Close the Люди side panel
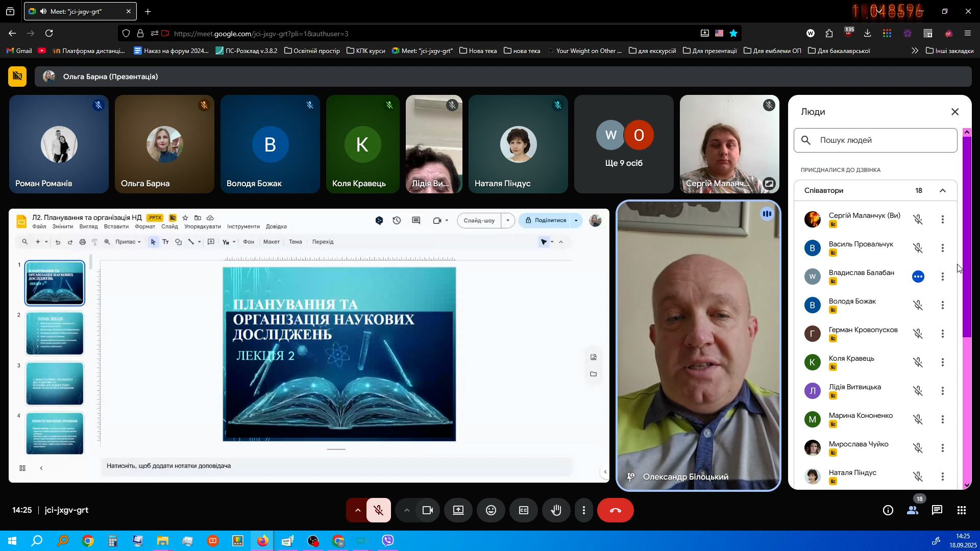This screenshot has width=980, height=551. [x=955, y=112]
